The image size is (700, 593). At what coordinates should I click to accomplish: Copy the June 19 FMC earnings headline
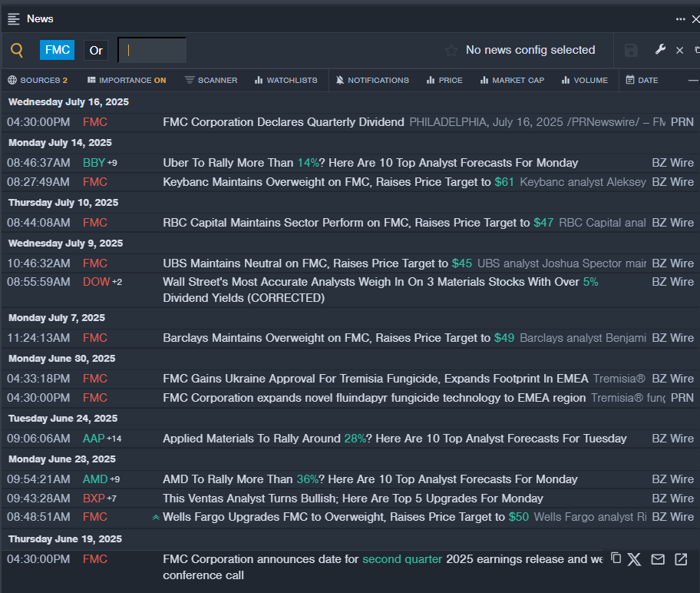[616, 558]
